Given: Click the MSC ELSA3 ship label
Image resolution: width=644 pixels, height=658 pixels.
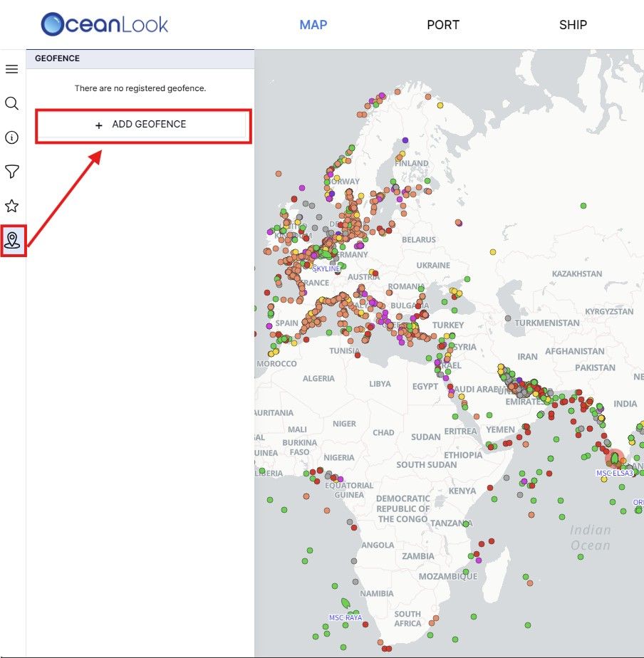Looking at the screenshot, I should point(614,473).
